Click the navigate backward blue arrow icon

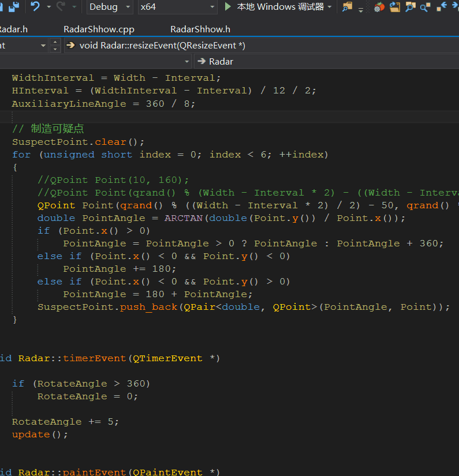[x=441, y=7]
